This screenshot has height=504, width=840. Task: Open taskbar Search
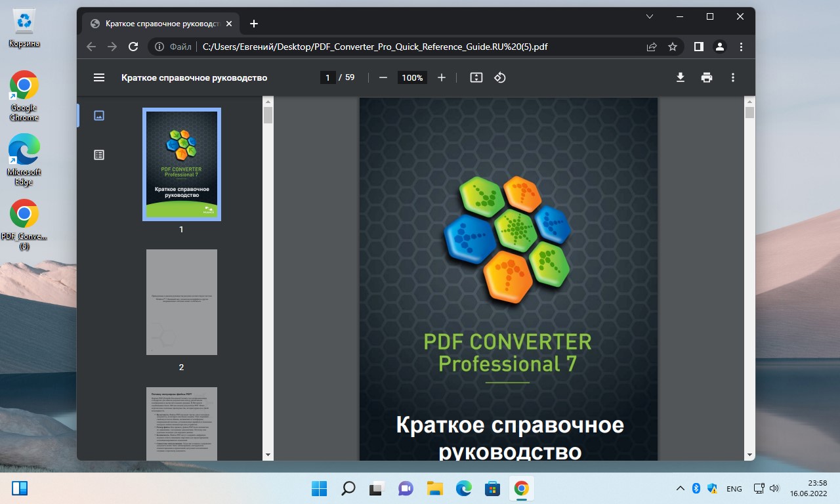click(x=348, y=488)
